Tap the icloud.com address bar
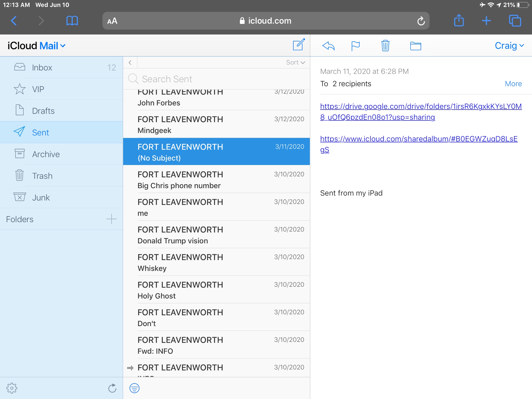The width and height of the screenshot is (532, 399). 266,21
